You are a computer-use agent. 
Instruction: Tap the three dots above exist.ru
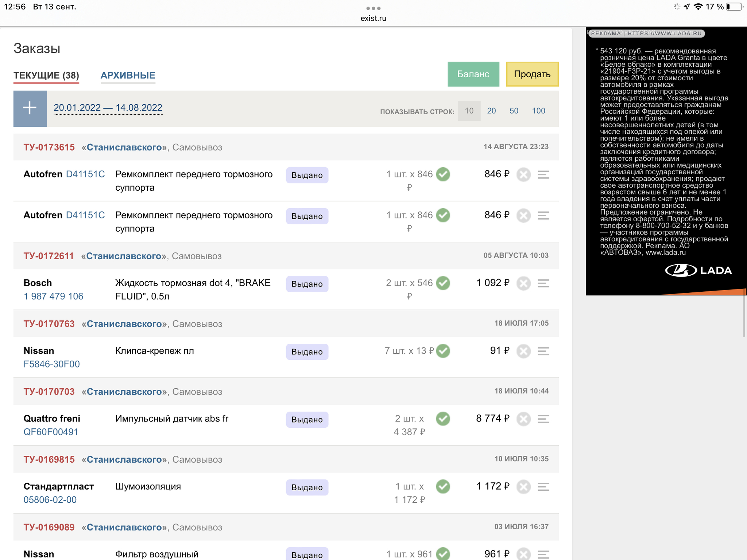[x=373, y=8]
